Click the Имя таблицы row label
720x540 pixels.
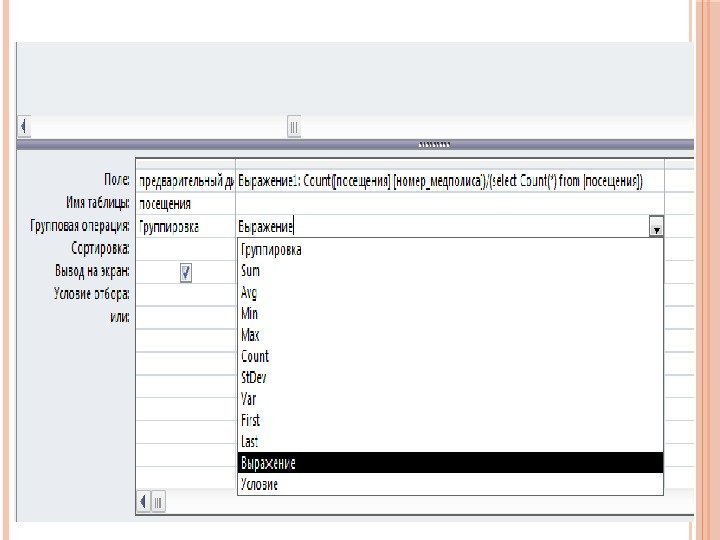[98, 202]
